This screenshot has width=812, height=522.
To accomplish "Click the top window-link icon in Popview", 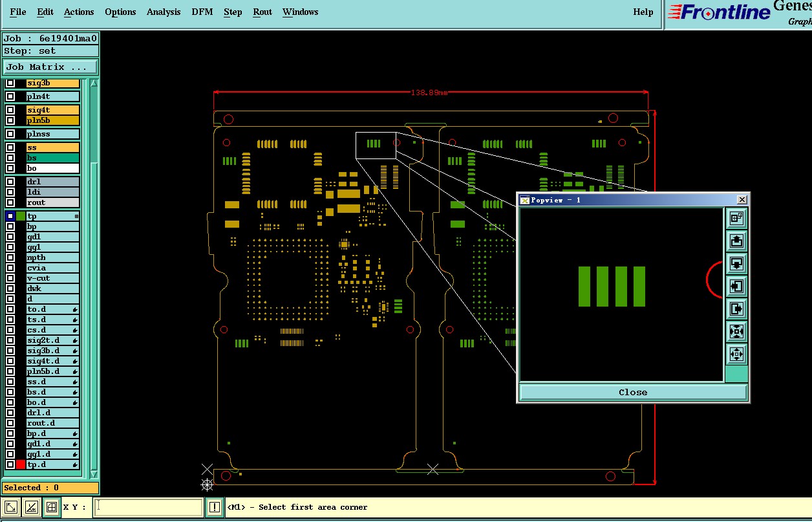I will pos(736,219).
